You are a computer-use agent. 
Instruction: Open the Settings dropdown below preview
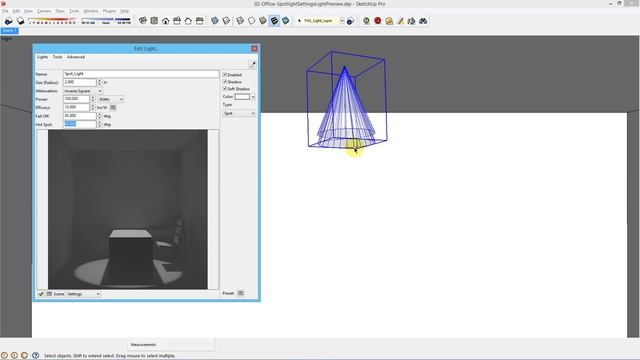83,294
